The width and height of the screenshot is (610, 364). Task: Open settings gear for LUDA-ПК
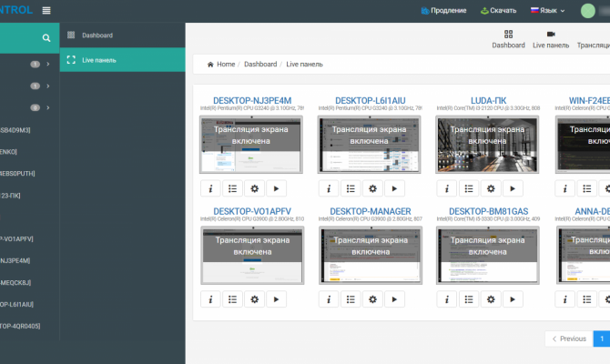[491, 188]
